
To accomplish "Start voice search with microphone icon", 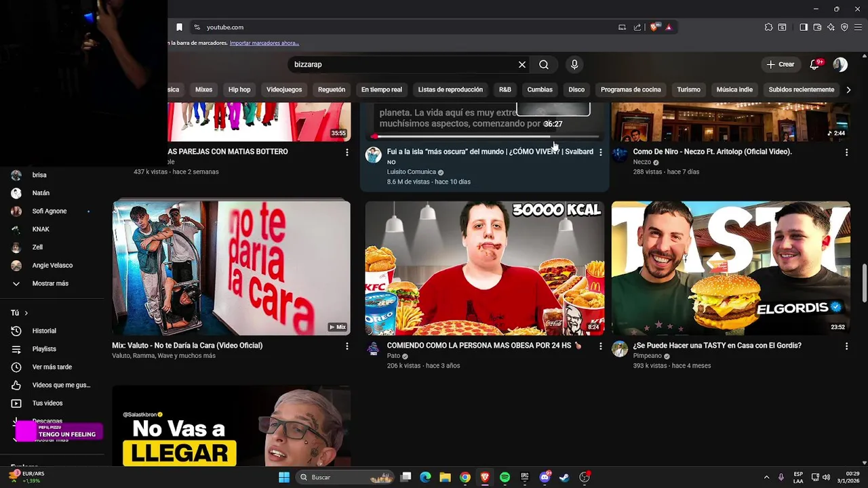I will click(x=574, y=64).
